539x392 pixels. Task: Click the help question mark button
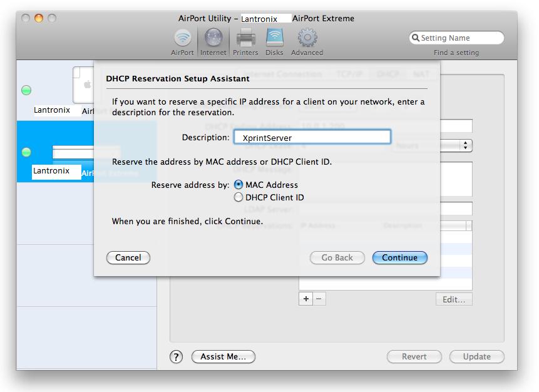coord(177,357)
